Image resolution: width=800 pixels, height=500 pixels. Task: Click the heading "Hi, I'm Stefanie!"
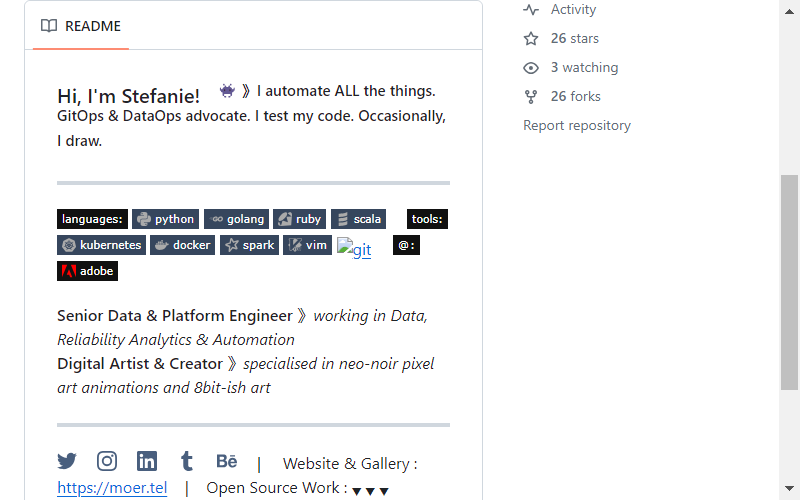pyautogui.click(x=129, y=96)
